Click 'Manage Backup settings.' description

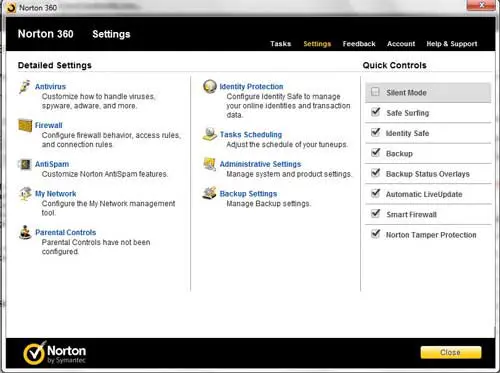pos(269,204)
